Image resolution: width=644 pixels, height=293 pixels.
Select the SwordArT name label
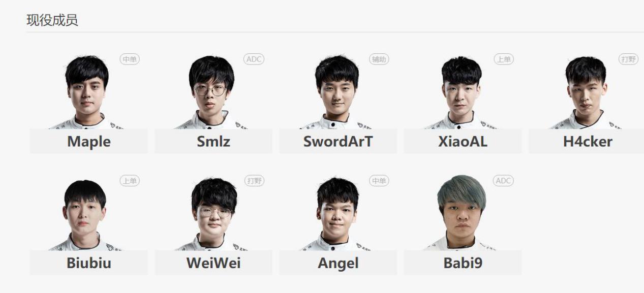(338, 142)
